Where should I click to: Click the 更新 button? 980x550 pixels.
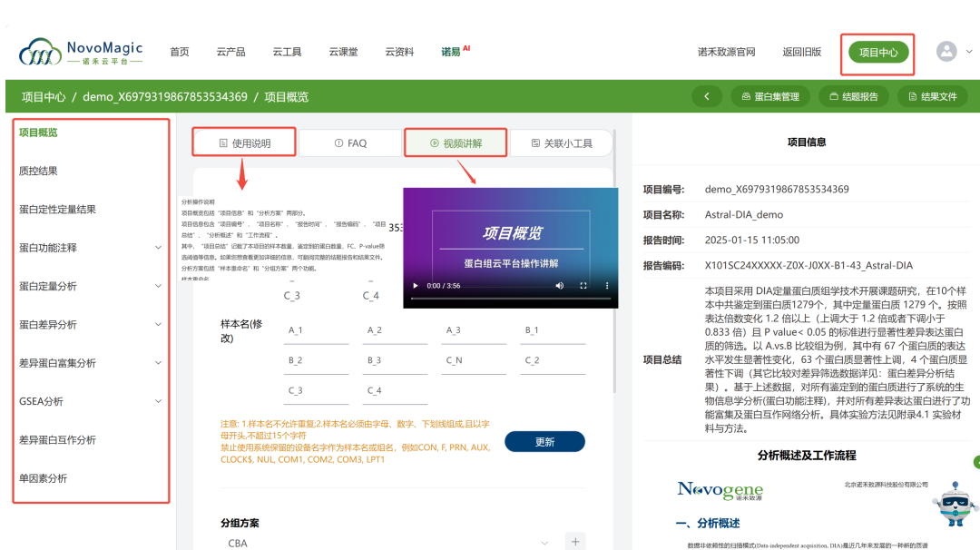[x=544, y=442]
